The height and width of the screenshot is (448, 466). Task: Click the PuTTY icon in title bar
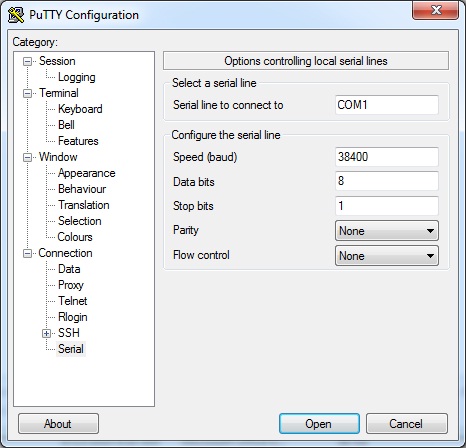16,15
